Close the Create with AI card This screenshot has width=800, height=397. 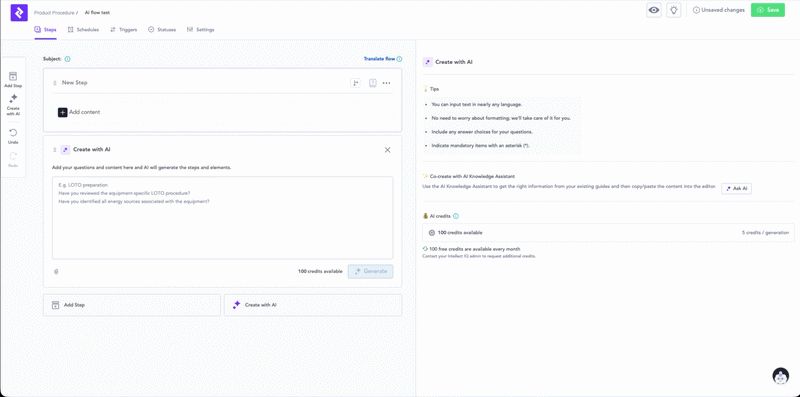387,150
